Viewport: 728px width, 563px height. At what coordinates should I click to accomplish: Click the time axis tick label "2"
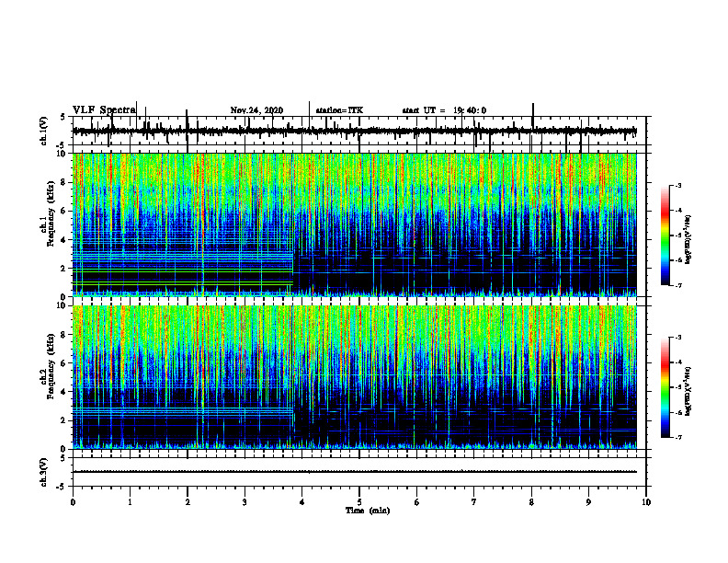pos(188,502)
